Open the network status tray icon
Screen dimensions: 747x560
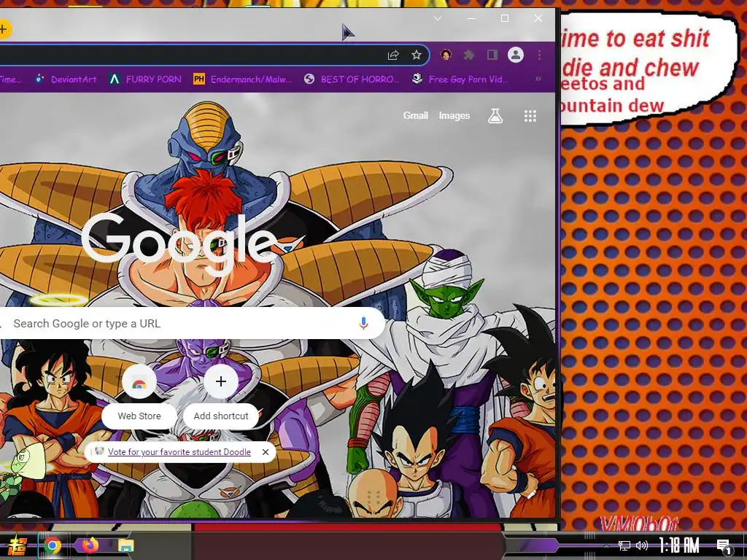[624, 545]
